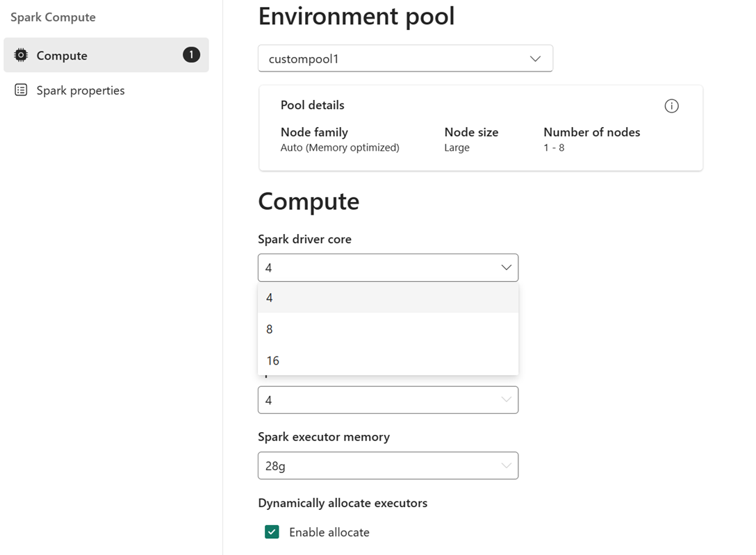
Task: Click the Compute chip icon in sidebar
Action: tap(21, 56)
